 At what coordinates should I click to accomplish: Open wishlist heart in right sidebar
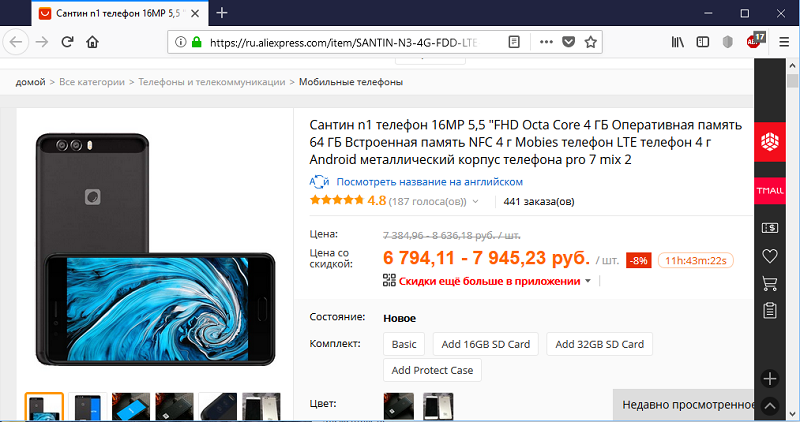click(x=769, y=256)
